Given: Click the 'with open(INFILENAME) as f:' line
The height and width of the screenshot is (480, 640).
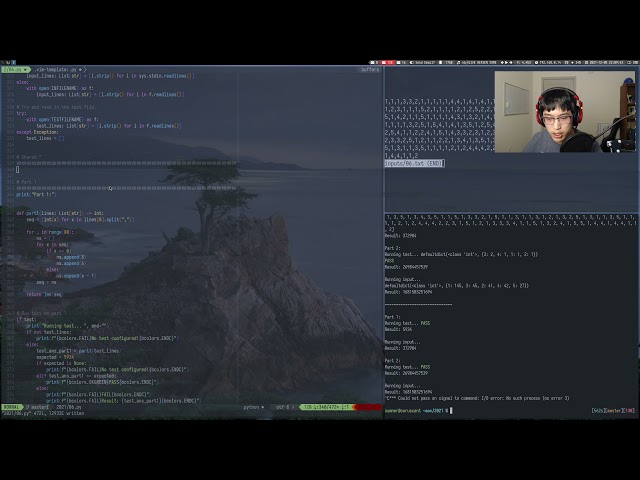Looking at the screenshot, I should click(x=60, y=88).
